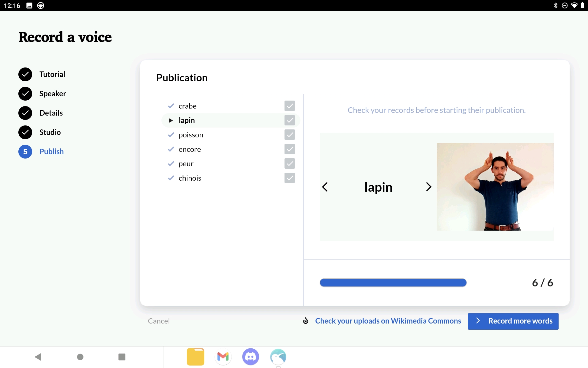The height and width of the screenshot is (368, 588).
Task: Select the word peur in the list
Action: 186,164
